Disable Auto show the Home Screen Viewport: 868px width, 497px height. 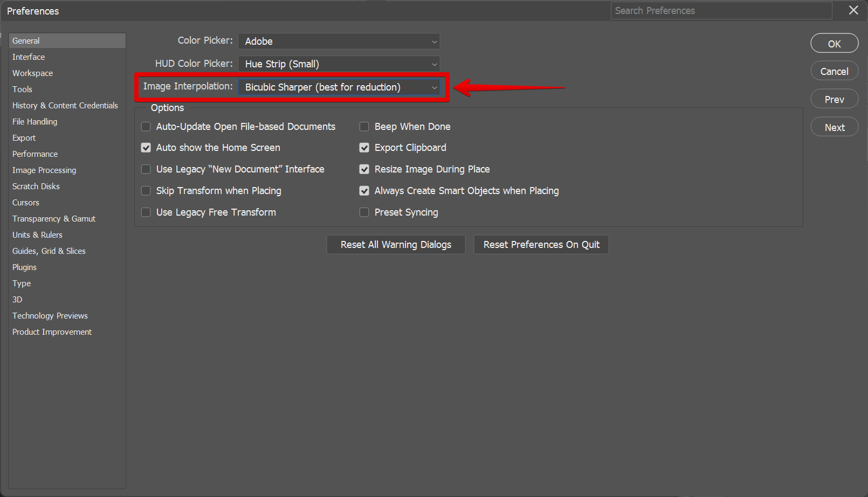click(x=146, y=147)
